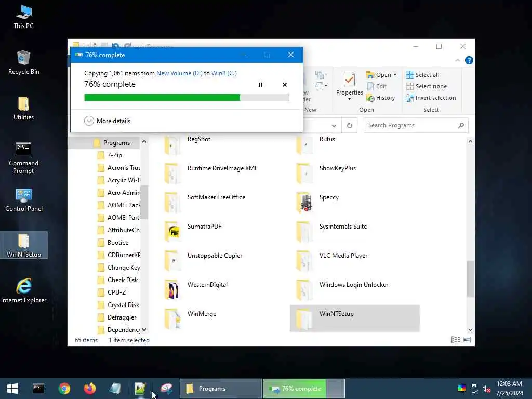
Task: Switch to Programs window taskbar button
Action: click(x=220, y=389)
